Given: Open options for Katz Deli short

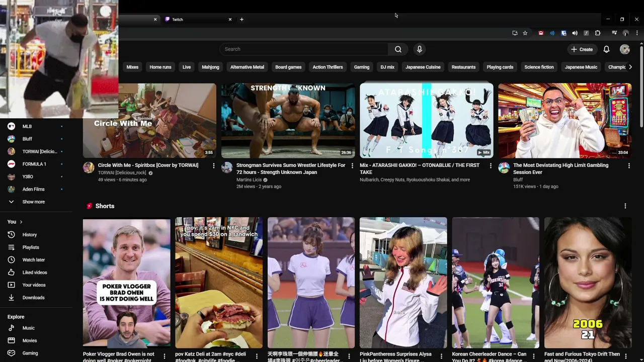Looking at the screenshot, I should (x=257, y=356).
